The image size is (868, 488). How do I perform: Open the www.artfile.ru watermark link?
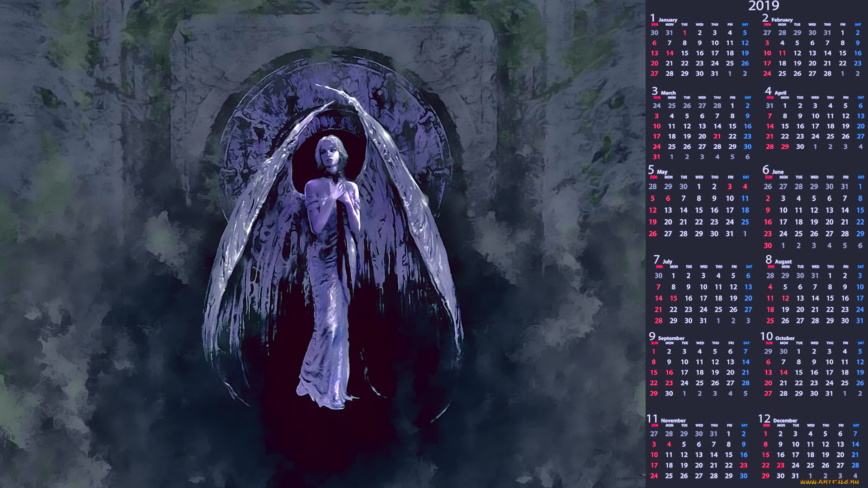[829, 482]
